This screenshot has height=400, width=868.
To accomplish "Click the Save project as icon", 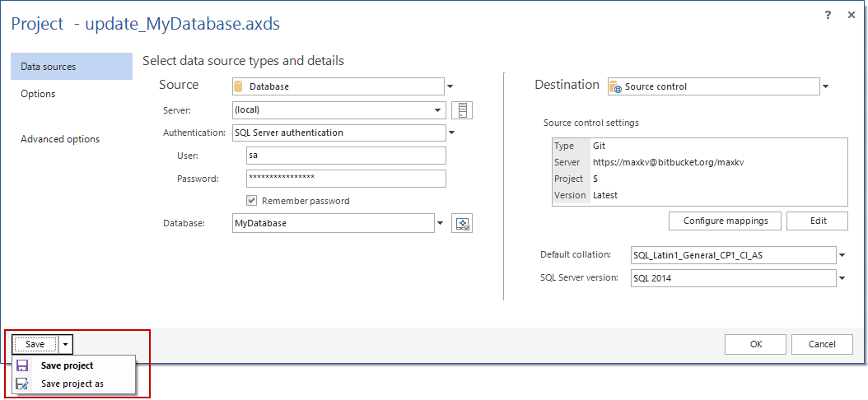I will [x=22, y=384].
